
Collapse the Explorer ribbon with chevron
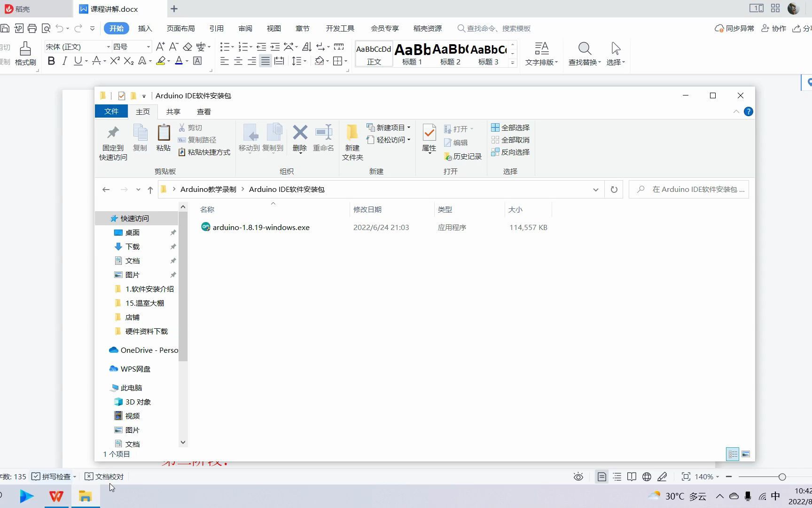736,111
